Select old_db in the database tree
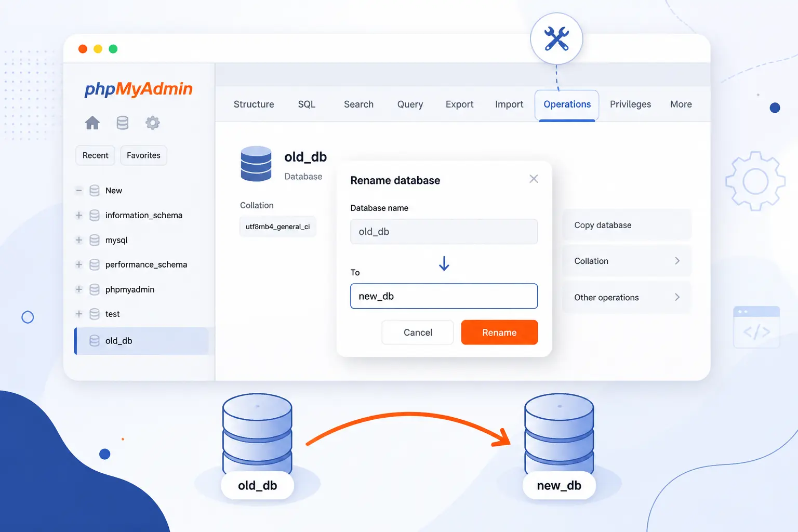The width and height of the screenshot is (798, 532). [x=141, y=341]
